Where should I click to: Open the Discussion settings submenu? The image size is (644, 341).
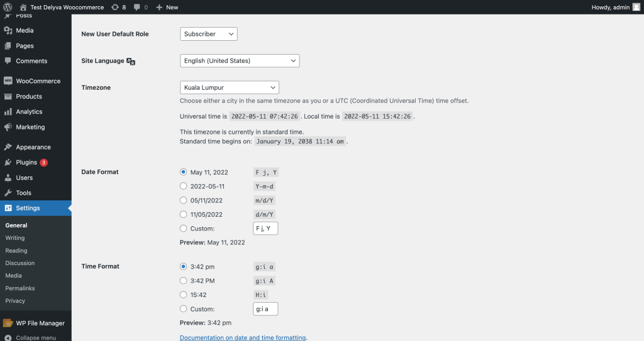(x=19, y=263)
